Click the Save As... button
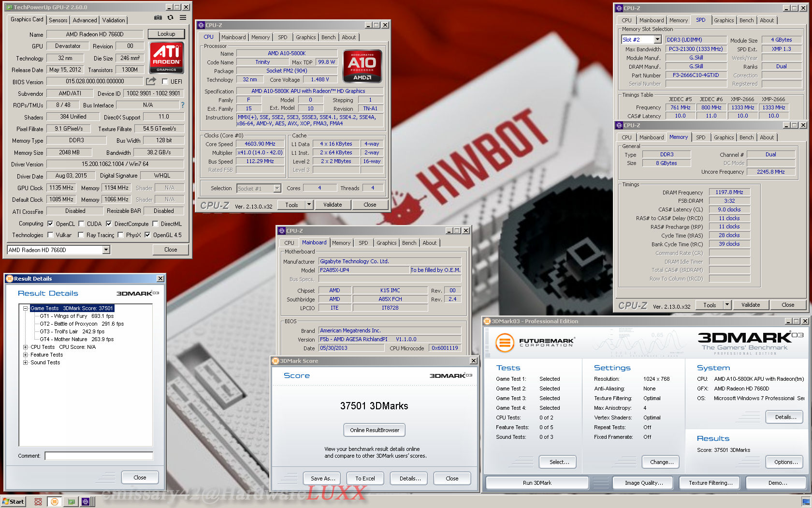 pos(322,478)
